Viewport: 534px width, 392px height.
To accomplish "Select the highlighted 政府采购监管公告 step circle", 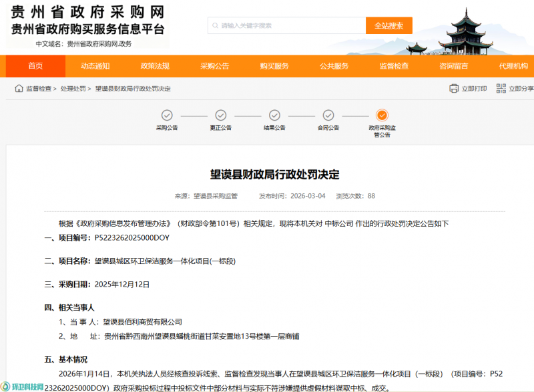I will point(382,115).
